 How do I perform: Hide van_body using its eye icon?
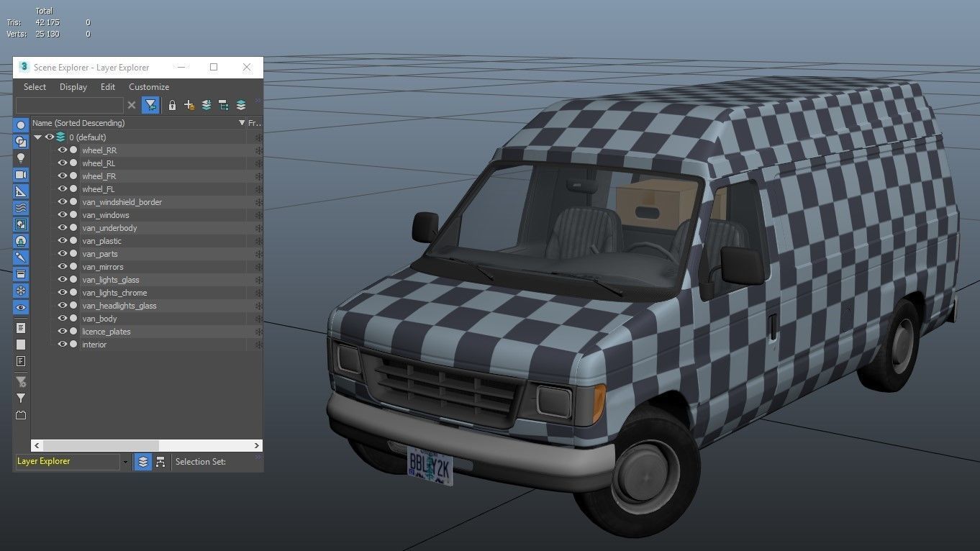[63, 319]
